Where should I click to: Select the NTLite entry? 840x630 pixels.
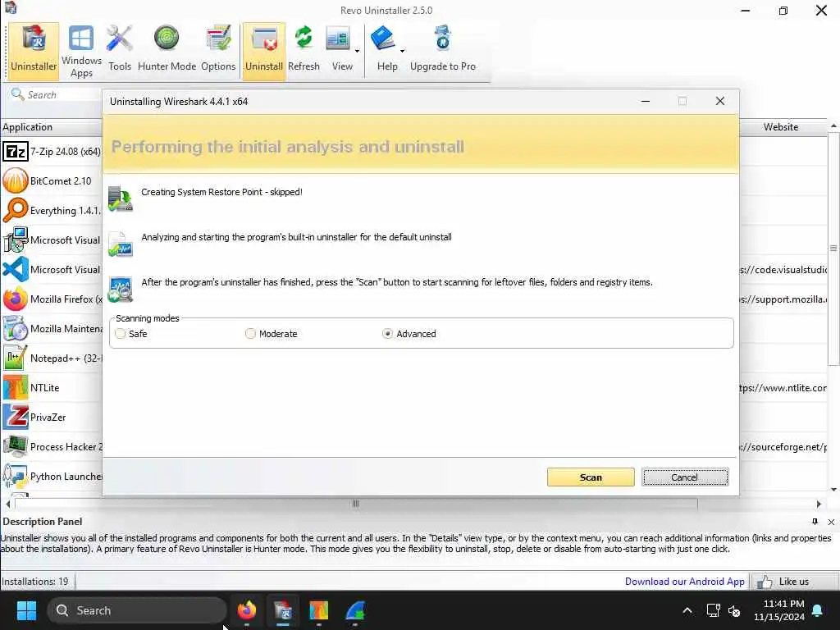tap(52, 388)
